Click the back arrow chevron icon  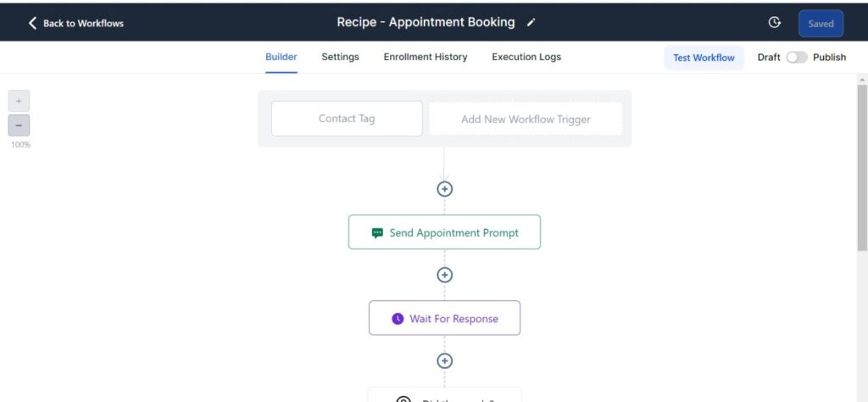(33, 23)
